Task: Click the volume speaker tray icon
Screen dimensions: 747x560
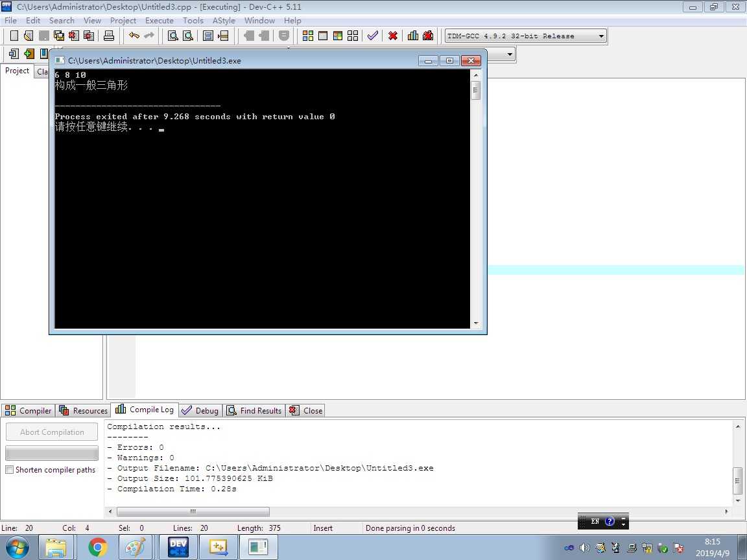Action: click(x=584, y=548)
